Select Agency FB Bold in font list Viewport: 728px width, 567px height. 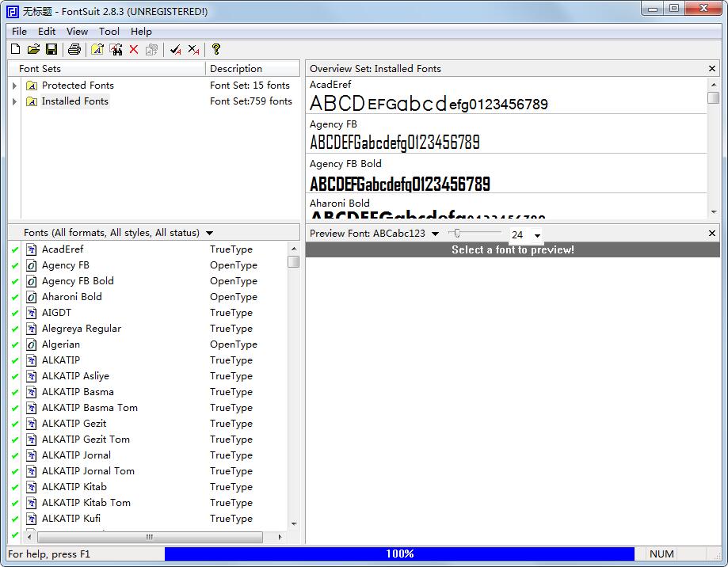click(x=78, y=281)
